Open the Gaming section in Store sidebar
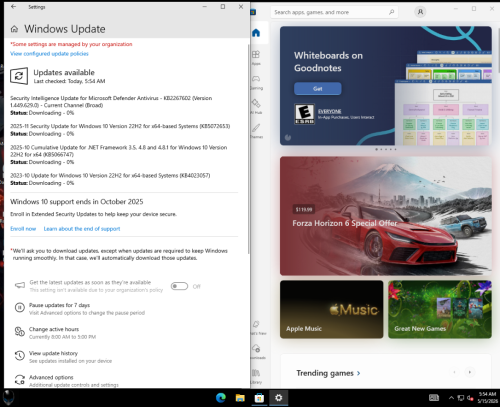The width and height of the screenshot is (500, 407). (x=256, y=82)
